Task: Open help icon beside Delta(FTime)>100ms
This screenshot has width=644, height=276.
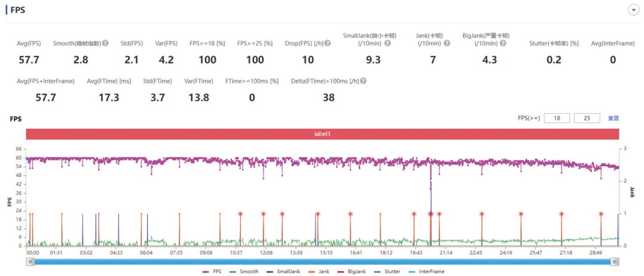Action: pos(363,81)
